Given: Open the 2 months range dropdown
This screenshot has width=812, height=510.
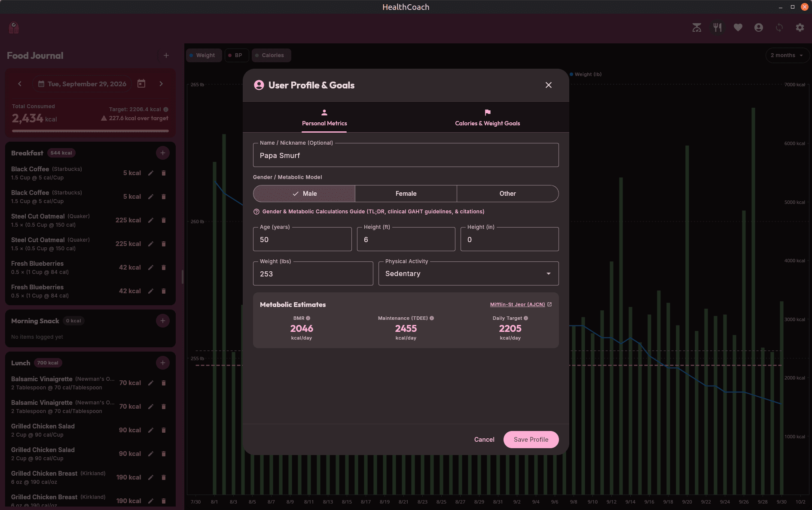Looking at the screenshot, I should click(788, 55).
